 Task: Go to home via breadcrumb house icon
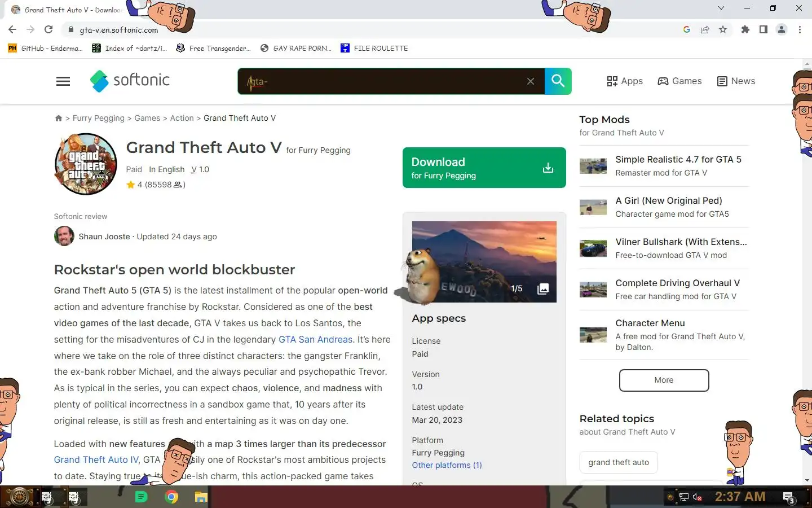pos(58,118)
